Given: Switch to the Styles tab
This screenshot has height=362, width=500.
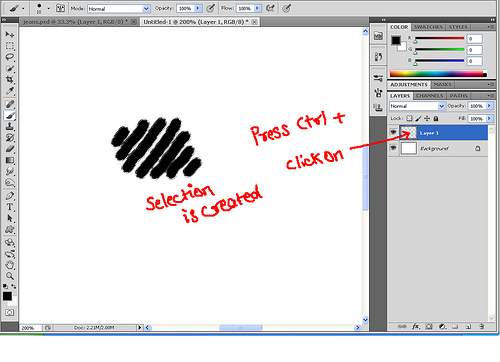Looking at the screenshot, I should 458,27.
